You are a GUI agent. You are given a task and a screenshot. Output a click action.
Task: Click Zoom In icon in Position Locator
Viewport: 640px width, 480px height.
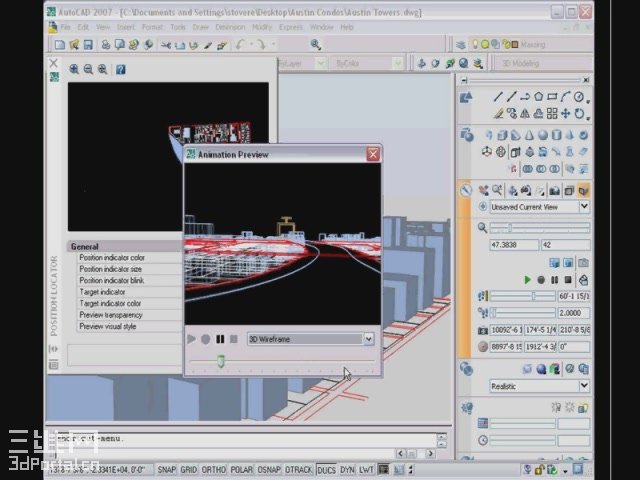click(74, 69)
